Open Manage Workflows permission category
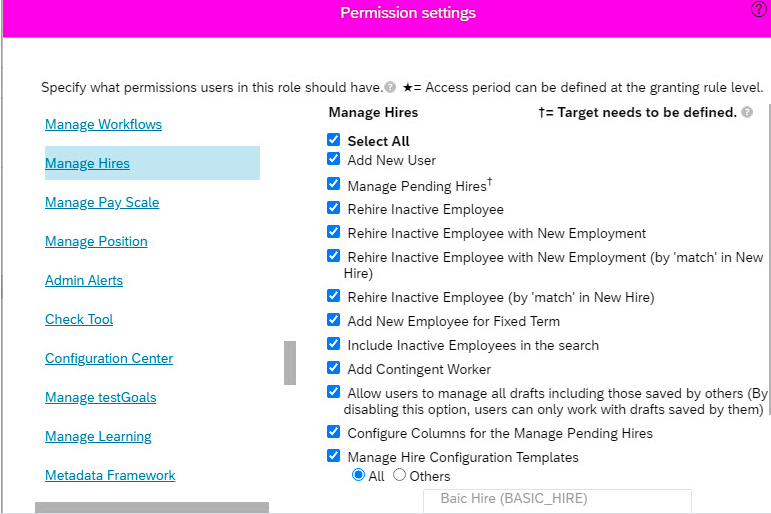771x514 pixels. (103, 125)
